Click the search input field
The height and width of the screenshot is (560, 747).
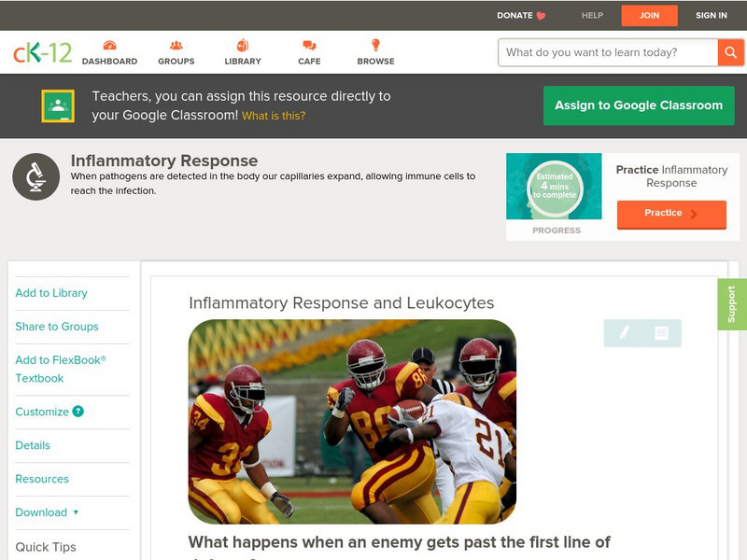point(608,52)
